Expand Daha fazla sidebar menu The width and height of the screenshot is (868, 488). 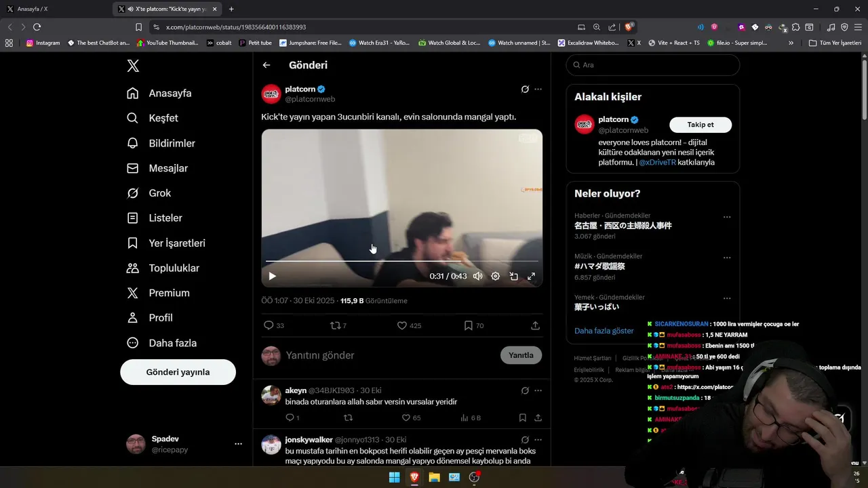tap(161, 343)
